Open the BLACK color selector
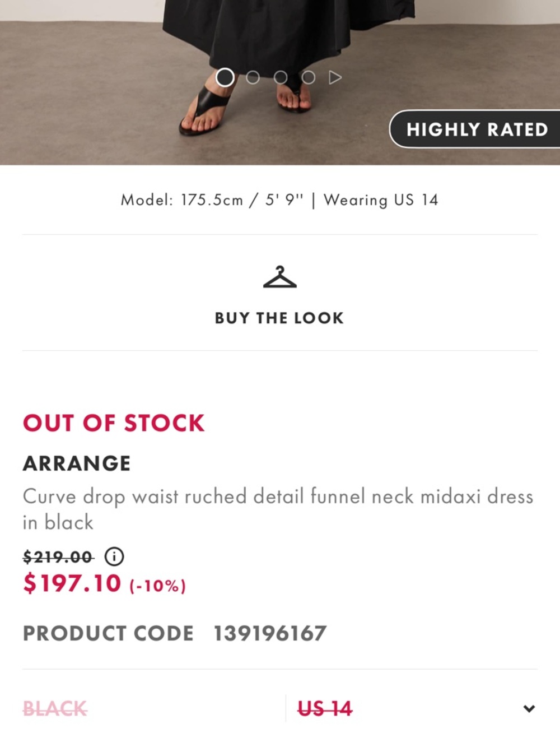 (55, 709)
